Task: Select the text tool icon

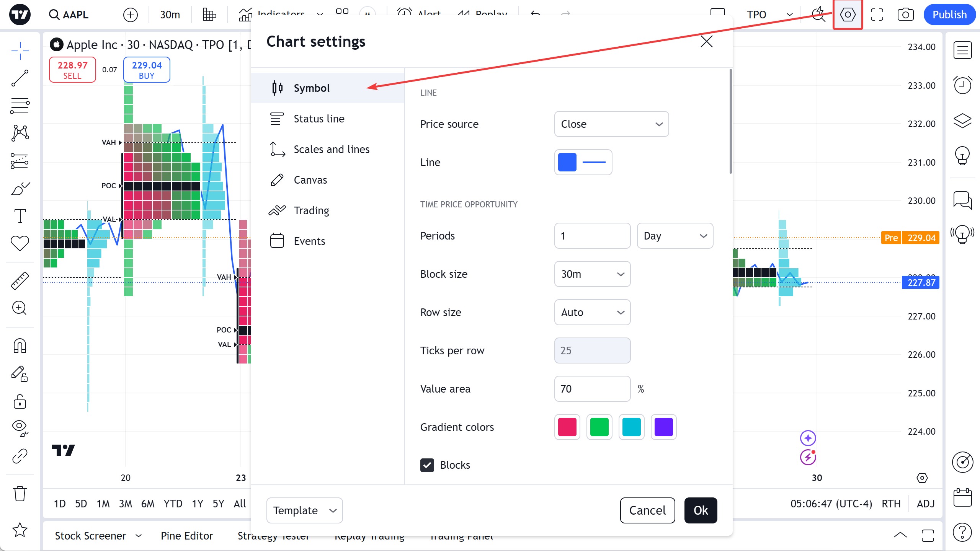Action: (20, 216)
